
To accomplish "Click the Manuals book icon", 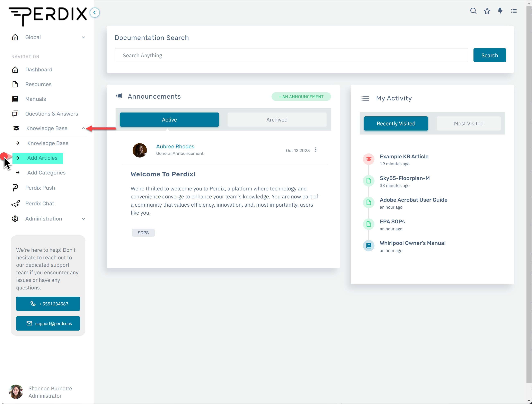I will point(15,99).
